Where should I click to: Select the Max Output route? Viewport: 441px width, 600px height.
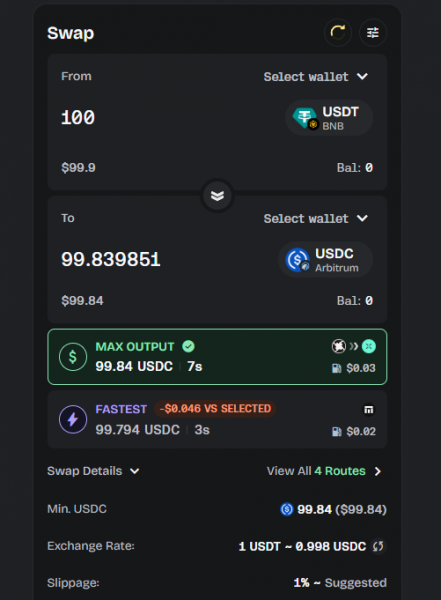[217, 357]
